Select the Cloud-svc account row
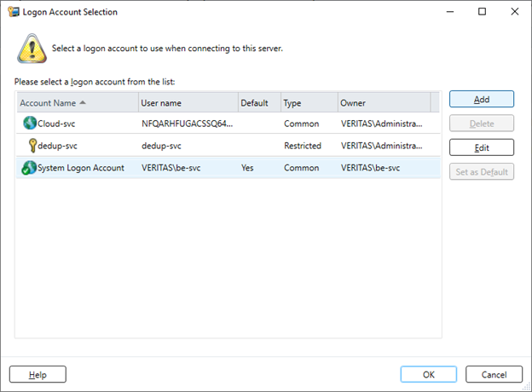 click(228, 124)
